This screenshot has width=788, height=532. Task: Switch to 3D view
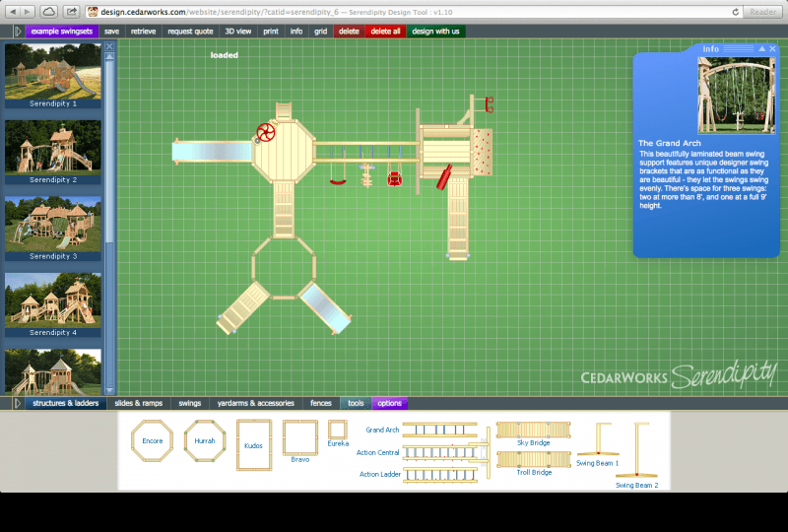(x=238, y=32)
